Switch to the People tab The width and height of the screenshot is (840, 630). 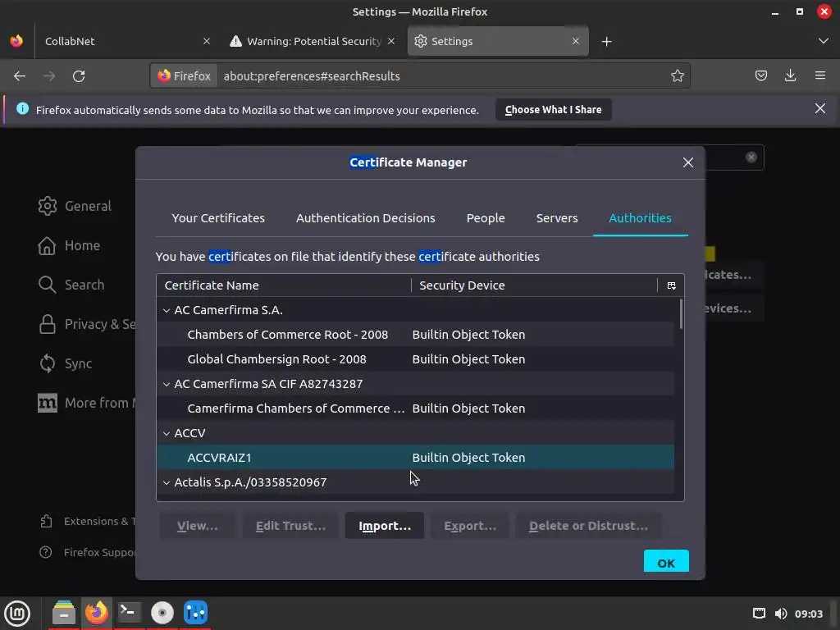486,218
